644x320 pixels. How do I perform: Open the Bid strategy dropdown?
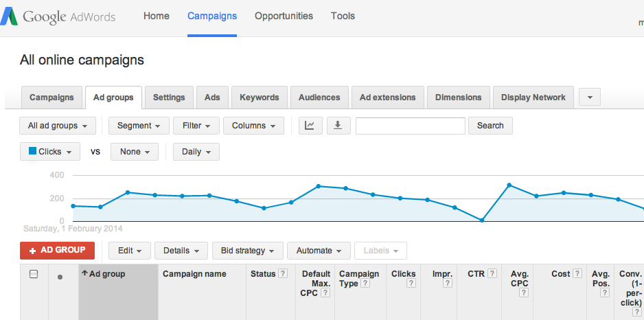(x=248, y=251)
